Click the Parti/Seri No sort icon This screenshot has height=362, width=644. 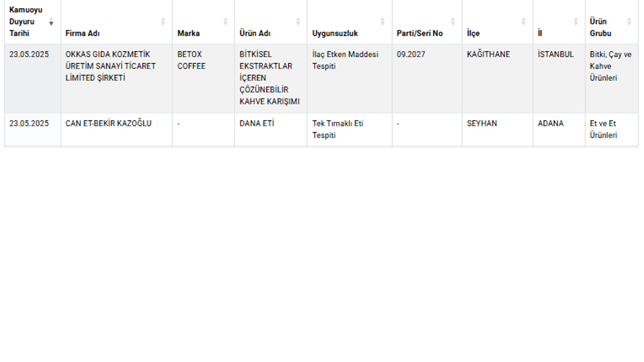click(453, 22)
